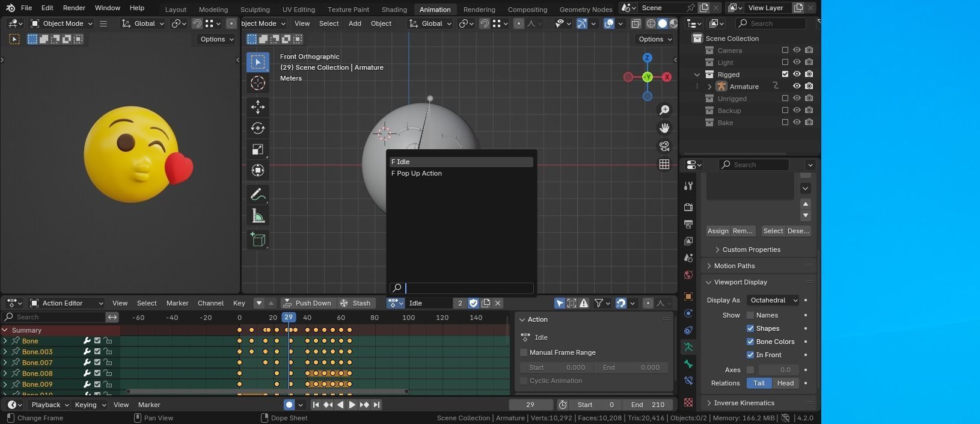Activate the Rotate tool
Screen dimensions: 980x424
tap(258, 128)
